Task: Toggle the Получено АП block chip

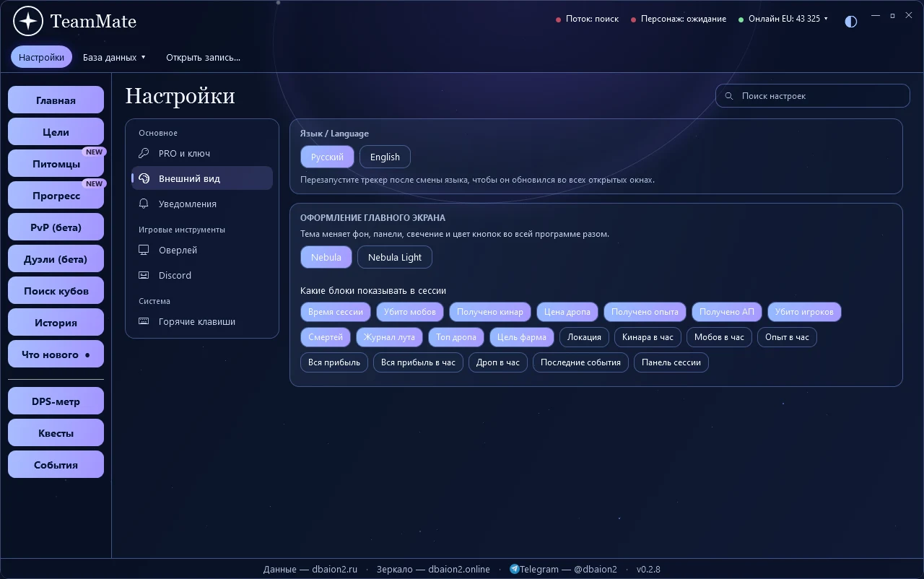Action: click(726, 312)
